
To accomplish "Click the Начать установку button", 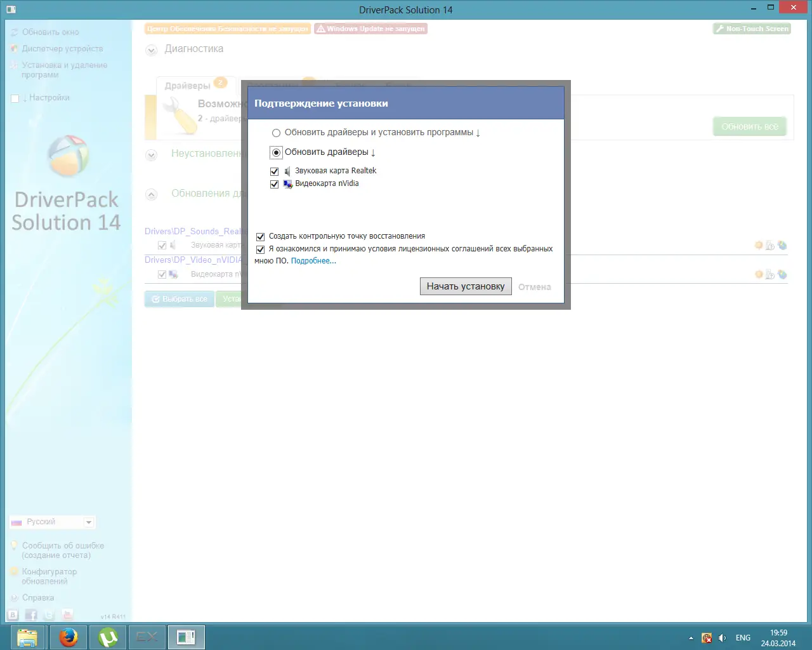I will coord(466,286).
